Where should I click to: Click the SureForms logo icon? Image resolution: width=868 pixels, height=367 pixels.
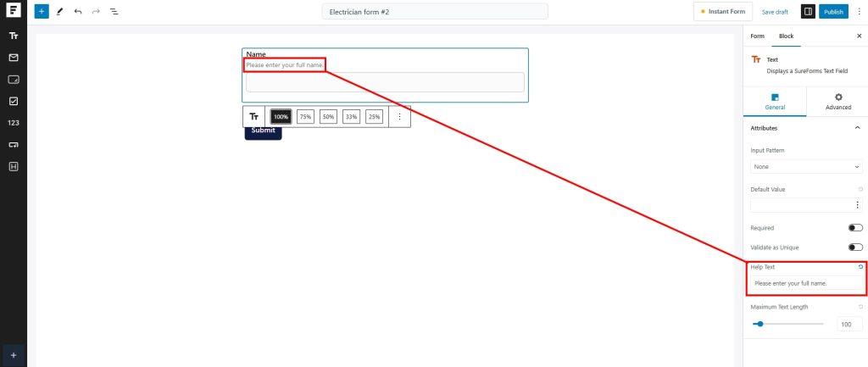click(x=14, y=11)
